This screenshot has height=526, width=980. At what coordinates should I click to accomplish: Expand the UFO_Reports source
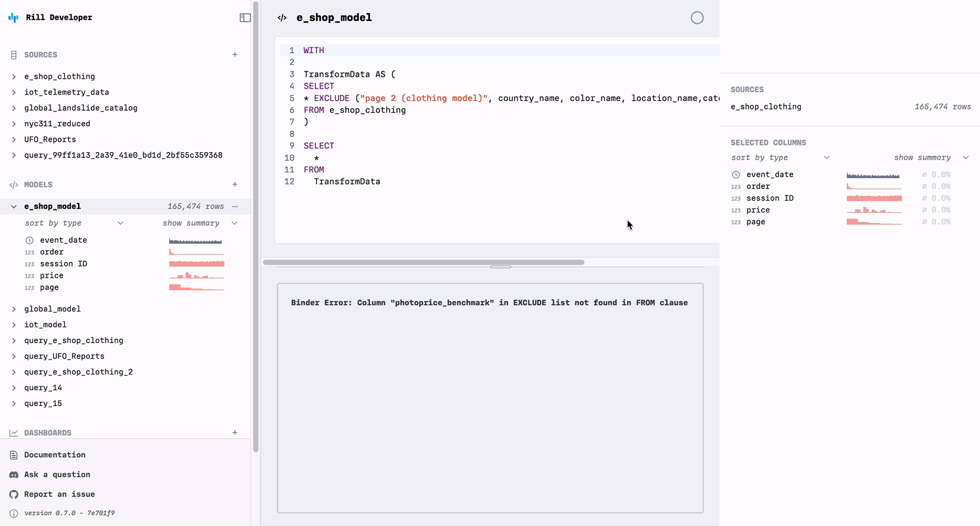[x=14, y=140]
